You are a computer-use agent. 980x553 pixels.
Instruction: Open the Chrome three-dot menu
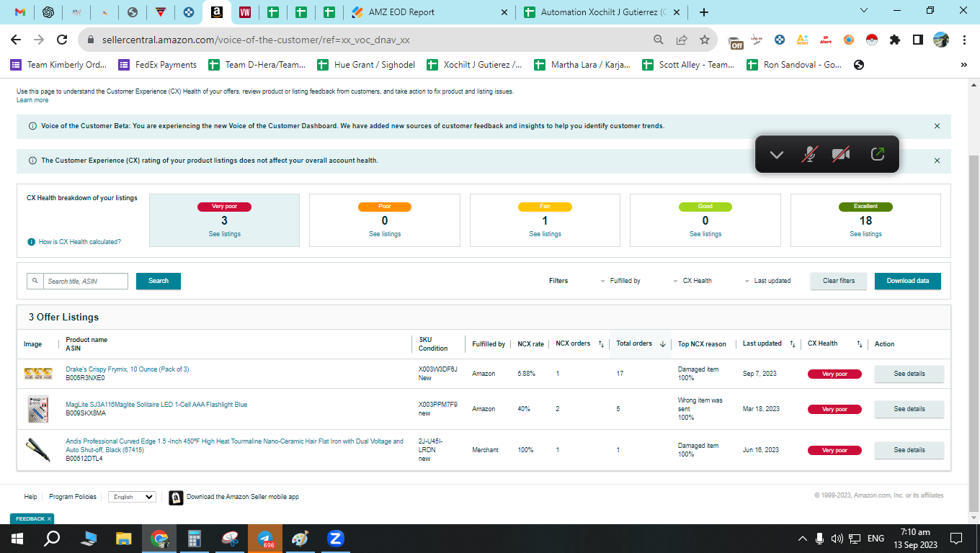(x=964, y=40)
